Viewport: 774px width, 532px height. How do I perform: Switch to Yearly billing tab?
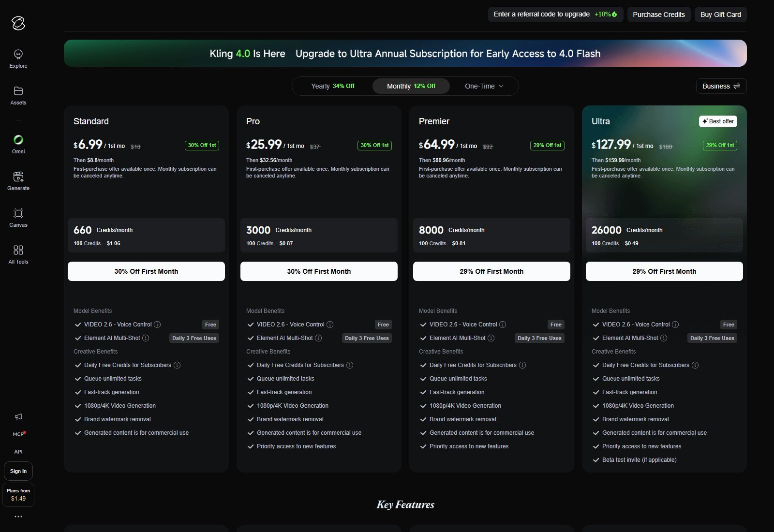pyautogui.click(x=333, y=86)
